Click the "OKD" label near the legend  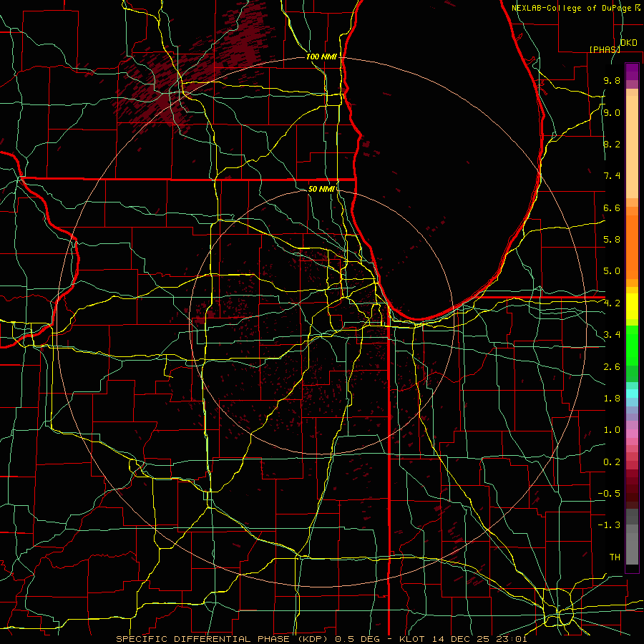[x=629, y=43]
